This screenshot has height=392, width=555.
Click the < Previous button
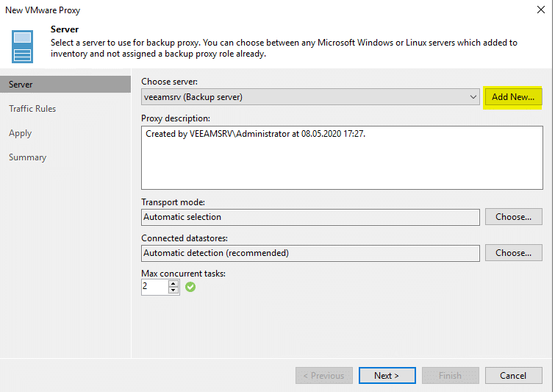click(324, 375)
